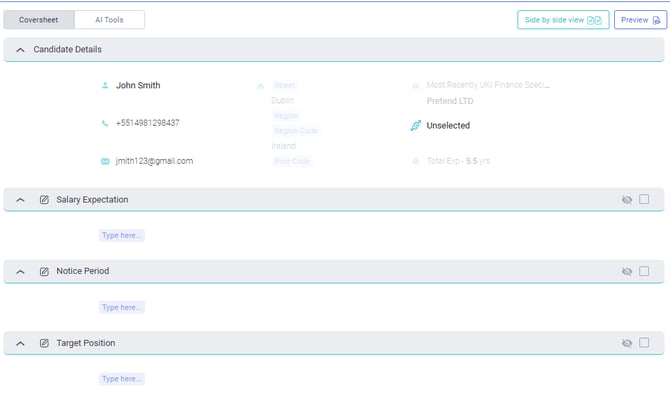This screenshot has height=401, width=670.
Task: Tick the Target Position checkbox
Action: coord(644,343)
